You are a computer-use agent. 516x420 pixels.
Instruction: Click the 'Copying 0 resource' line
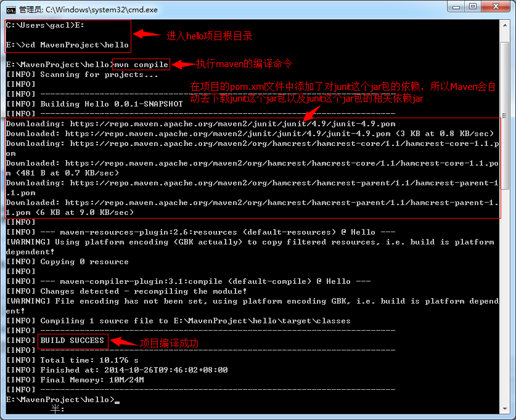67,262
